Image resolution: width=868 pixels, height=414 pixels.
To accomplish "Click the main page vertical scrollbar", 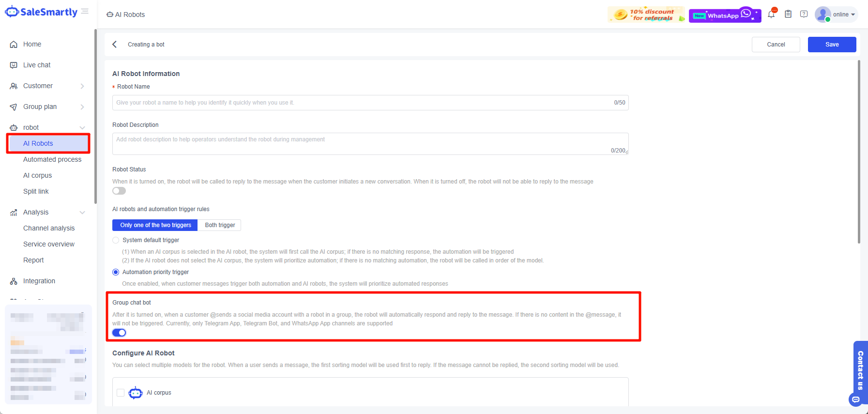I will point(859,152).
